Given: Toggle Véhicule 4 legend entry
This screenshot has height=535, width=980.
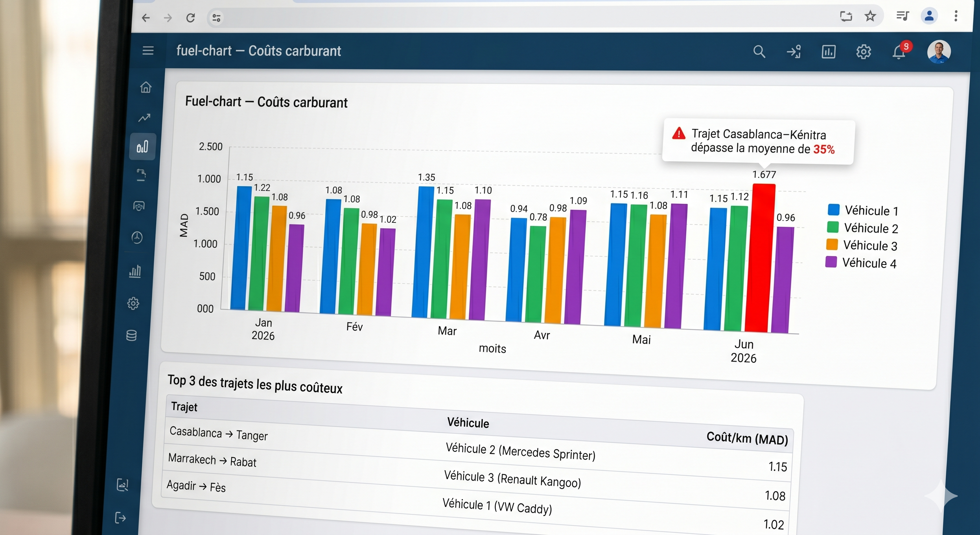Looking at the screenshot, I should tap(861, 263).
